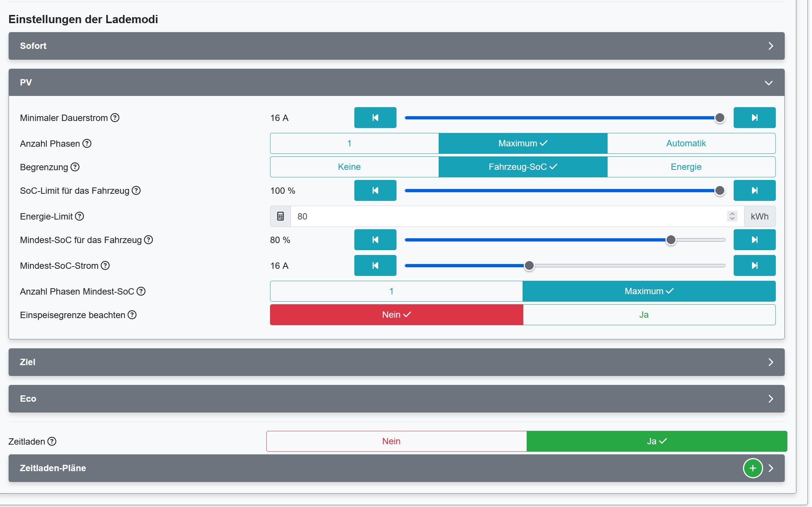Click help icon next to Minimaler Dauerstrom
The height and width of the screenshot is (507, 812).
click(x=115, y=118)
